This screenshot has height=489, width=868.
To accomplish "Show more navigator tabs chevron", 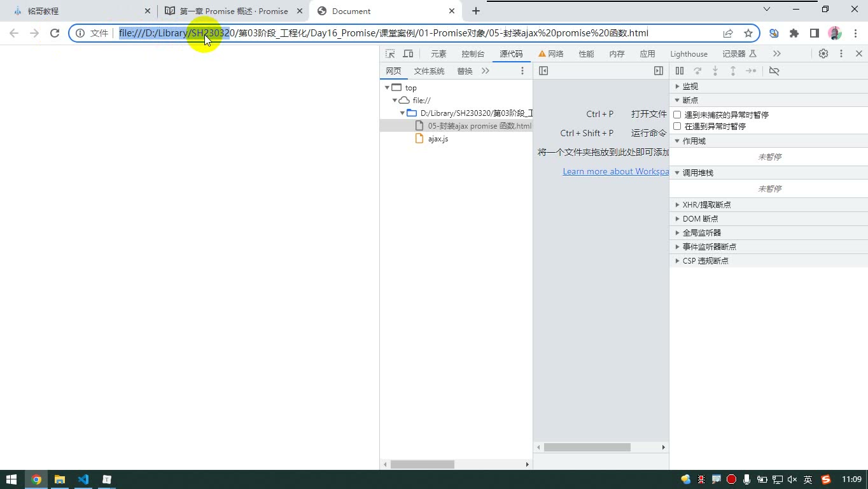I will click(486, 71).
